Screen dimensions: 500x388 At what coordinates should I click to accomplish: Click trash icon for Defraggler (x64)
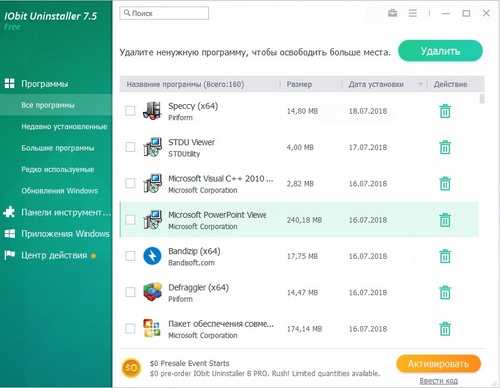tap(445, 293)
